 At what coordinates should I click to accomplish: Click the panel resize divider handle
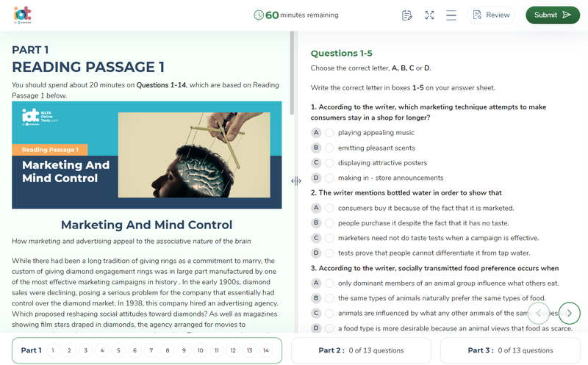(x=295, y=181)
